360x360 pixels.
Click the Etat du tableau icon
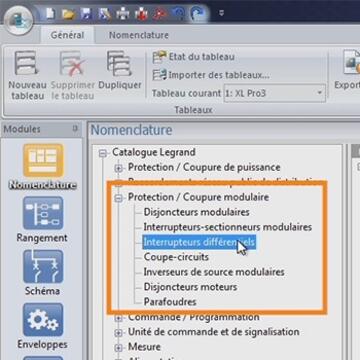click(159, 57)
